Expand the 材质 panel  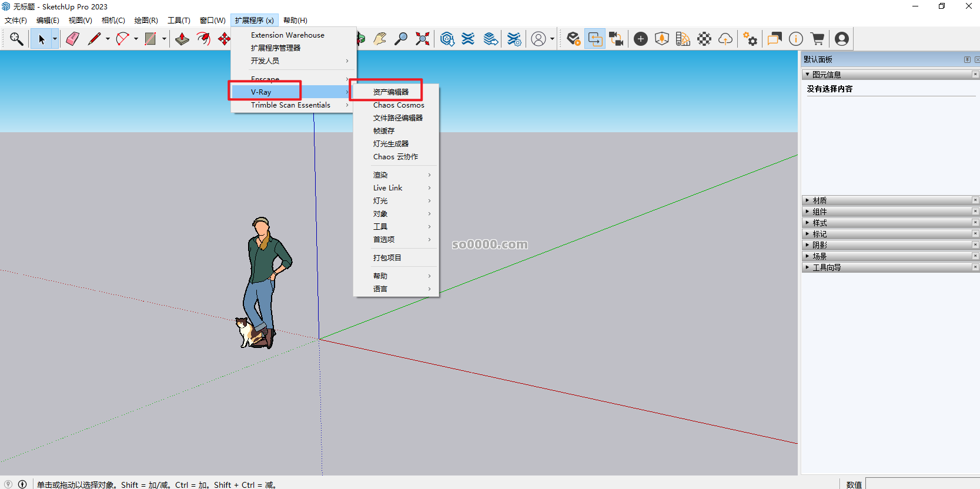(820, 200)
